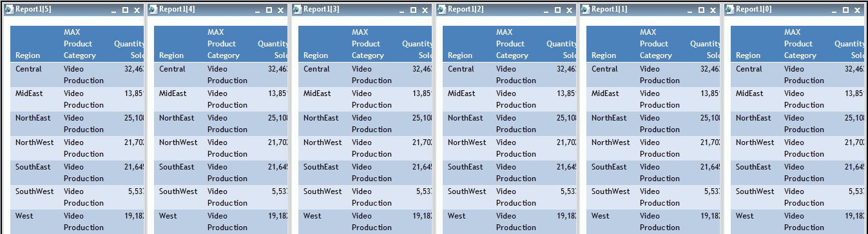Click Region column header in Report1[2]
The image size is (868, 234).
click(x=460, y=55)
